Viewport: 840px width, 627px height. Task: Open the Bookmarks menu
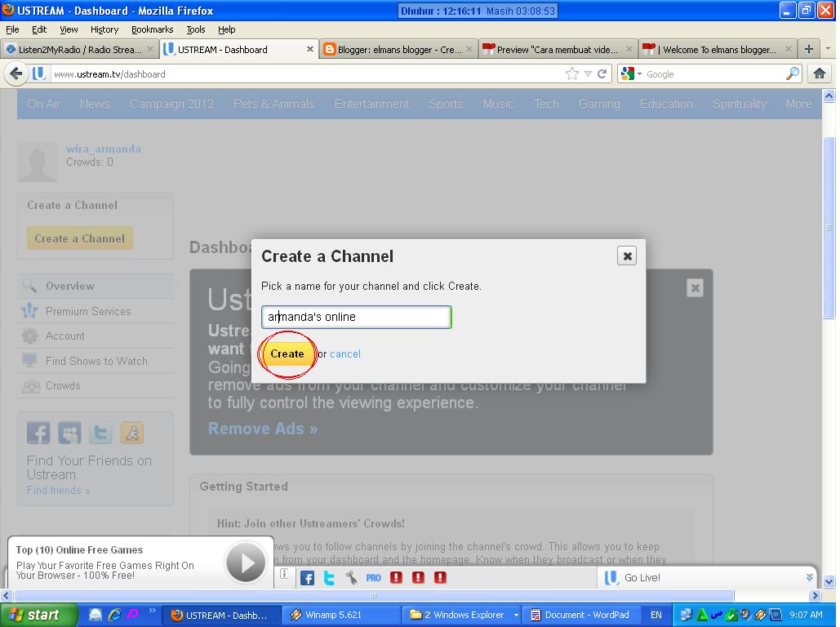point(152,29)
